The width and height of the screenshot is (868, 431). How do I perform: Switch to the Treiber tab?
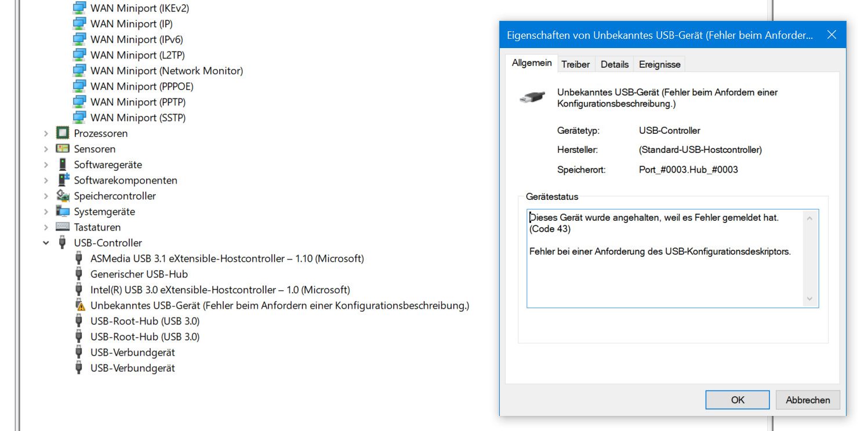coord(575,64)
